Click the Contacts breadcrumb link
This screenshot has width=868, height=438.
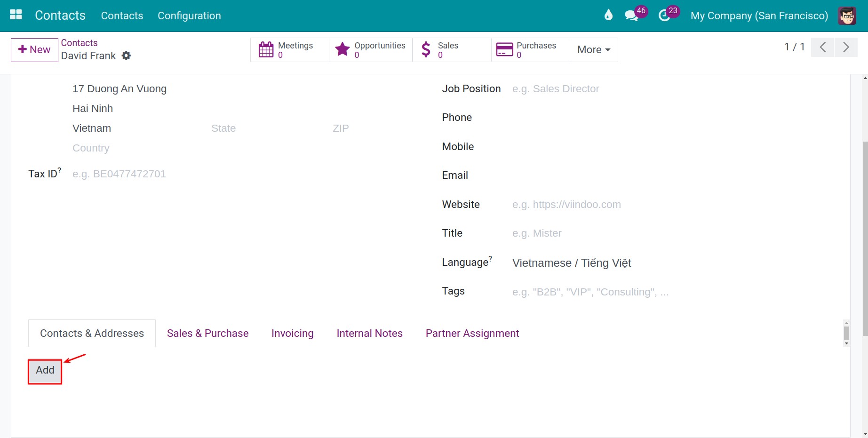click(79, 43)
